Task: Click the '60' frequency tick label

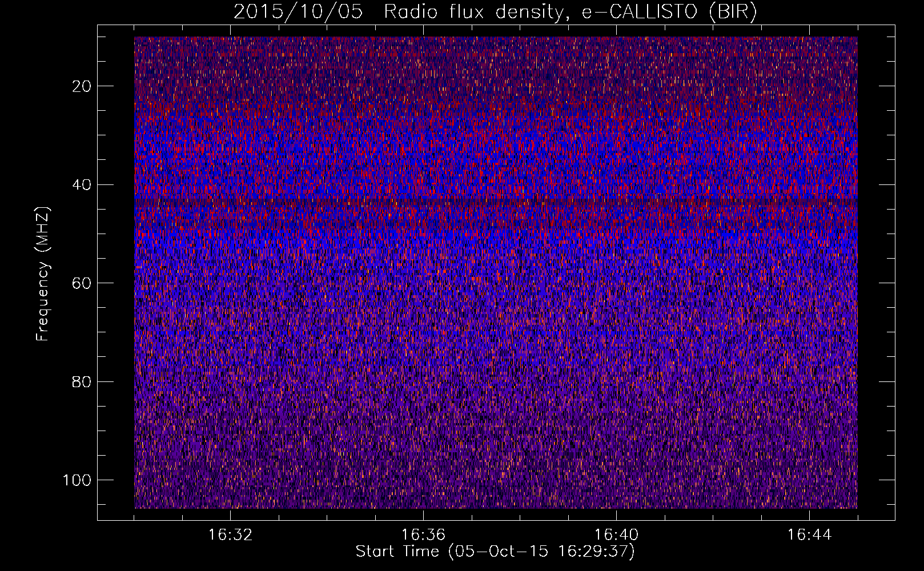Action: [82, 283]
